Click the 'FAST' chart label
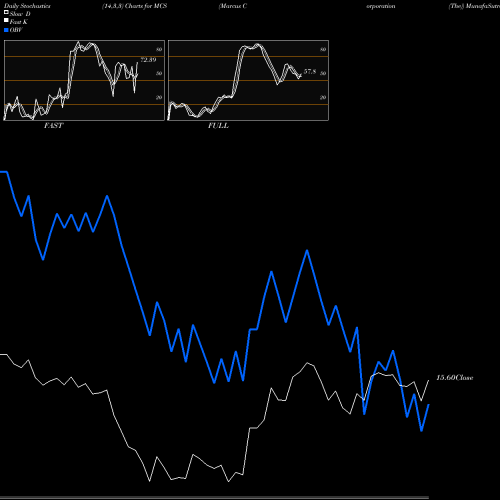The height and width of the screenshot is (500, 500). pyautogui.click(x=53, y=126)
